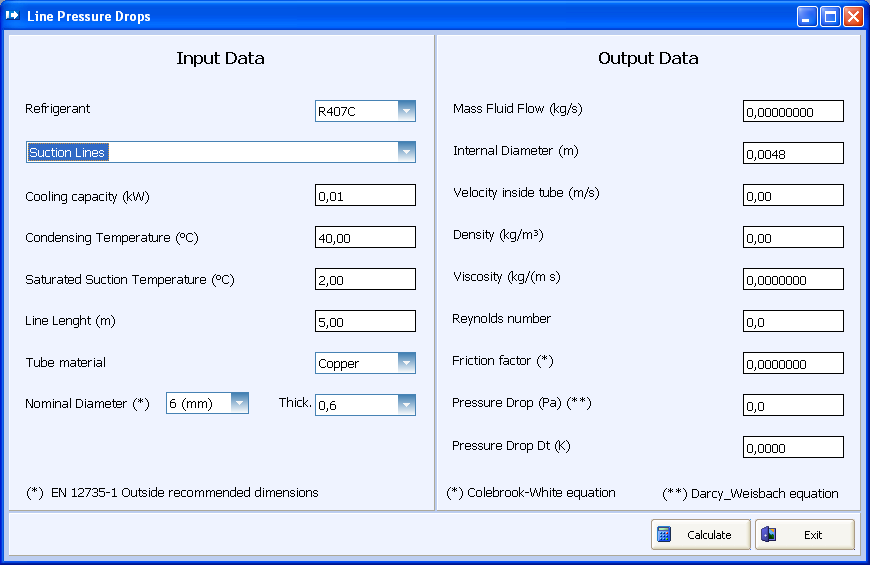Click the Calculate button
This screenshot has height=565, width=870.
point(701,534)
